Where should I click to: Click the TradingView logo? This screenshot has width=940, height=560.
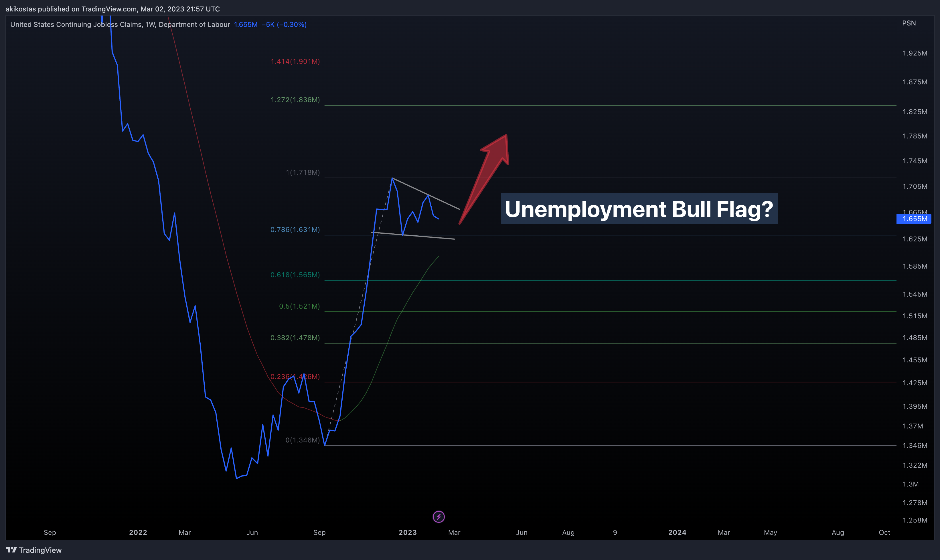pyautogui.click(x=33, y=550)
